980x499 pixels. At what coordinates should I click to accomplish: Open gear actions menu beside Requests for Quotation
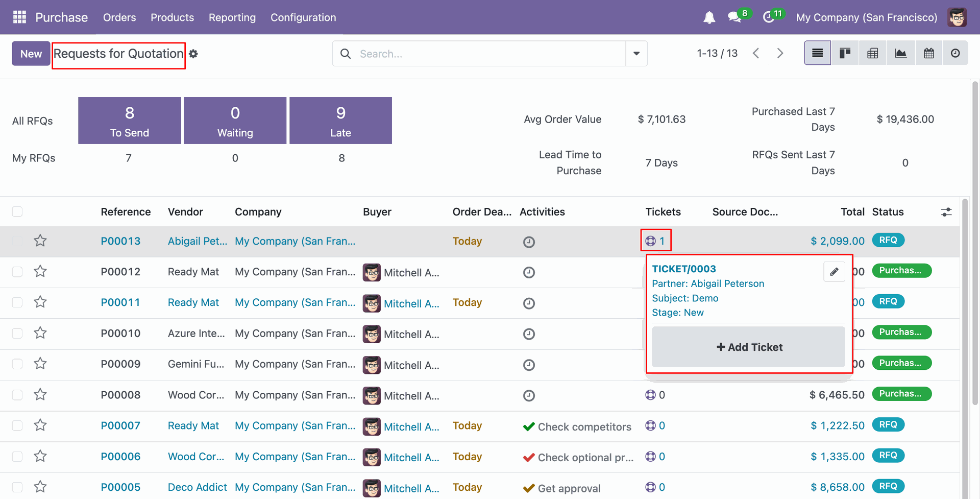point(193,54)
